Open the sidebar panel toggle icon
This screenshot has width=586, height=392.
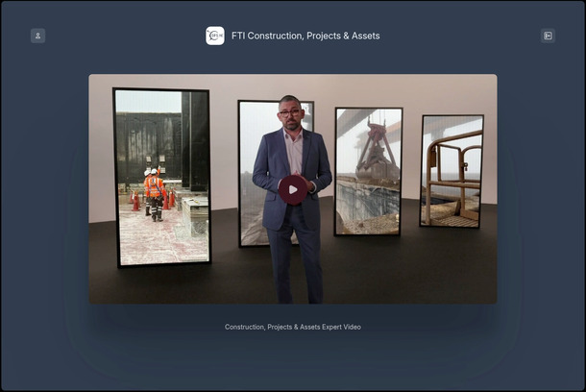pos(548,36)
